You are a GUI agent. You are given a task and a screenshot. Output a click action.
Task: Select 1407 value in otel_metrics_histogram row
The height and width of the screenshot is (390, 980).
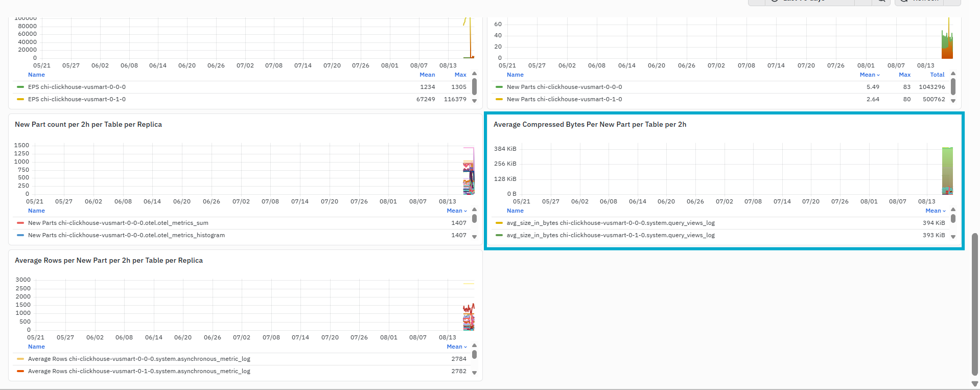pyautogui.click(x=459, y=235)
